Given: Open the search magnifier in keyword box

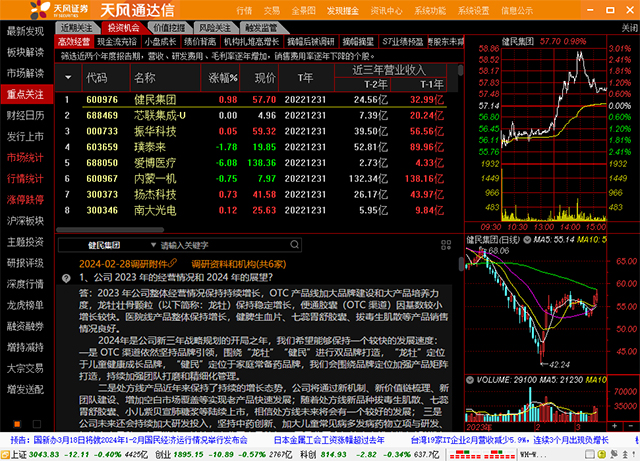Looking at the screenshot, I should coord(294,245).
